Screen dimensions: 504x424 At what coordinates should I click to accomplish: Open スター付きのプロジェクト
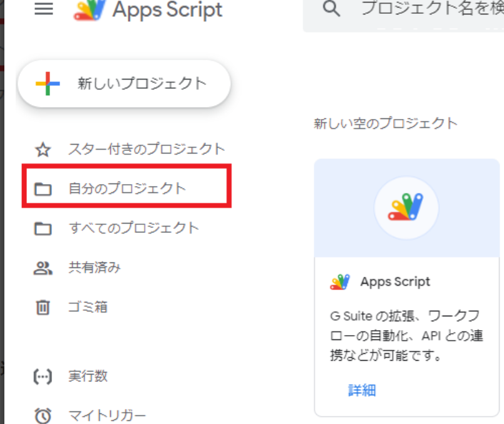coord(147,149)
